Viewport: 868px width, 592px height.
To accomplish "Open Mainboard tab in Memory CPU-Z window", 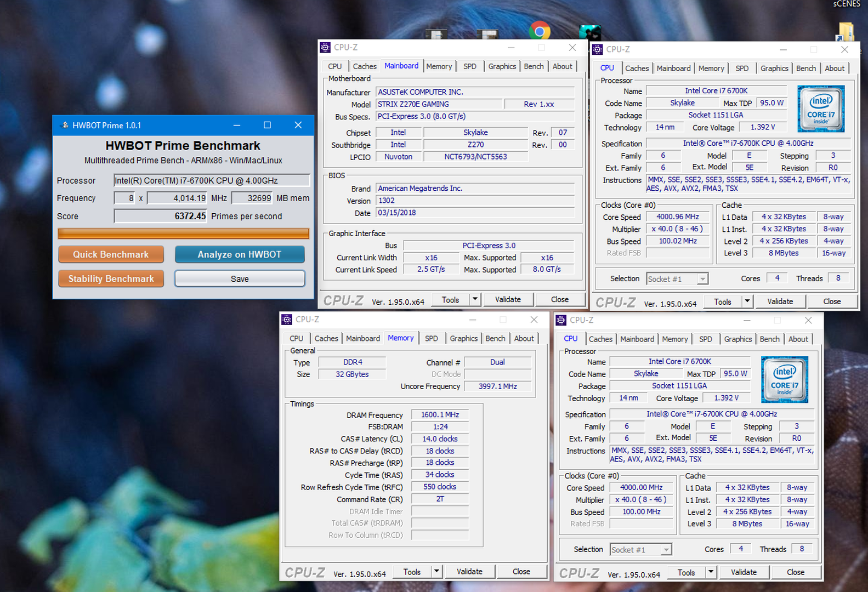I will [x=363, y=339].
